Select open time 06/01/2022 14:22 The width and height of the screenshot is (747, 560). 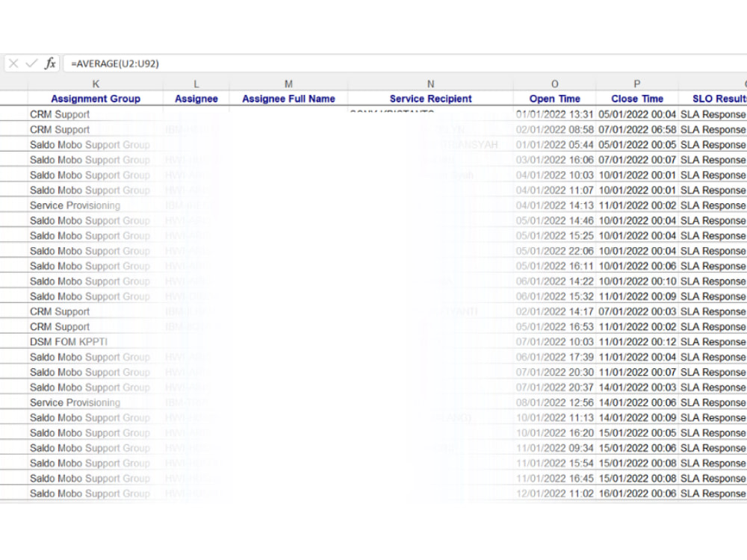(x=554, y=281)
